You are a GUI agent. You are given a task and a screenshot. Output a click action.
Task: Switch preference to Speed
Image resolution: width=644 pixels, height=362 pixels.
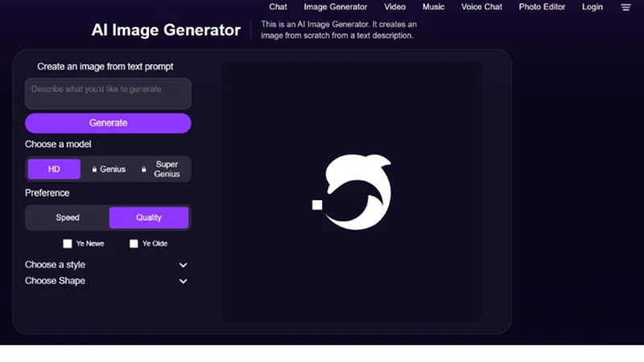pos(68,217)
